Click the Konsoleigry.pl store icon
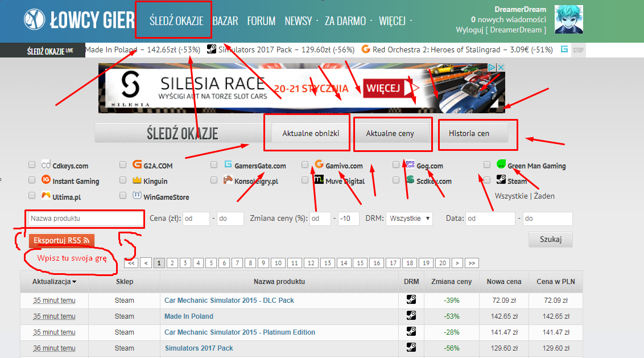The height and width of the screenshot is (358, 644). click(x=228, y=180)
